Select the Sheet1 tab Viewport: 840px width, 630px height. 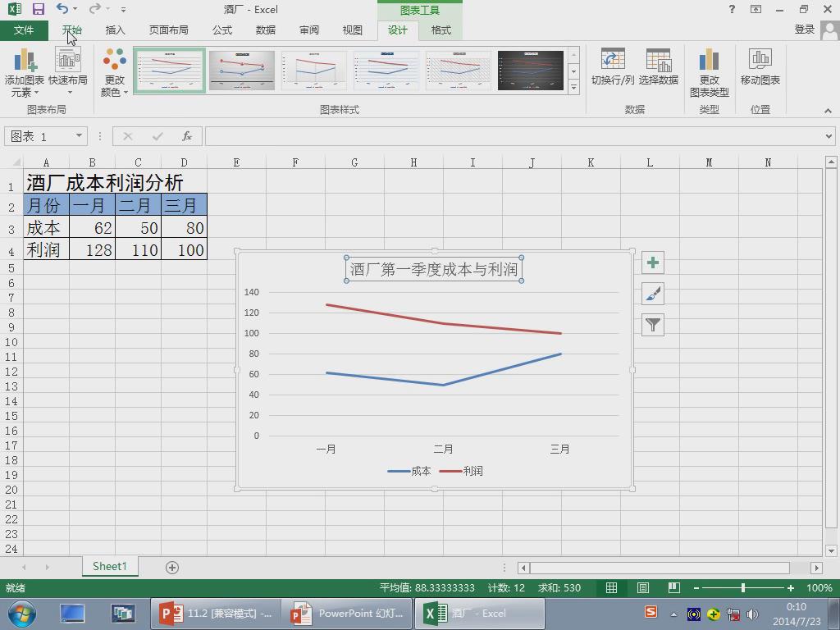click(x=110, y=566)
